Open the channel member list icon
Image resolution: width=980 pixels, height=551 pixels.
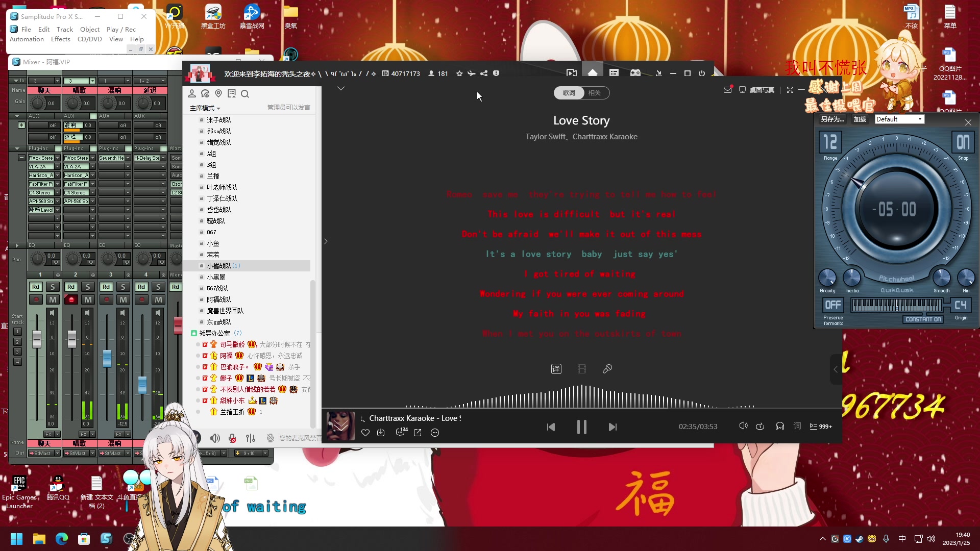(x=192, y=94)
